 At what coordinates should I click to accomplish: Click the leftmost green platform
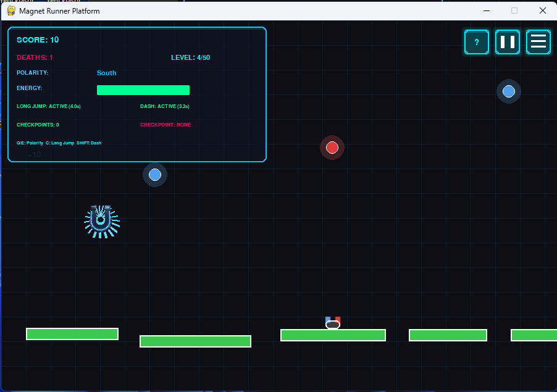click(x=72, y=333)
